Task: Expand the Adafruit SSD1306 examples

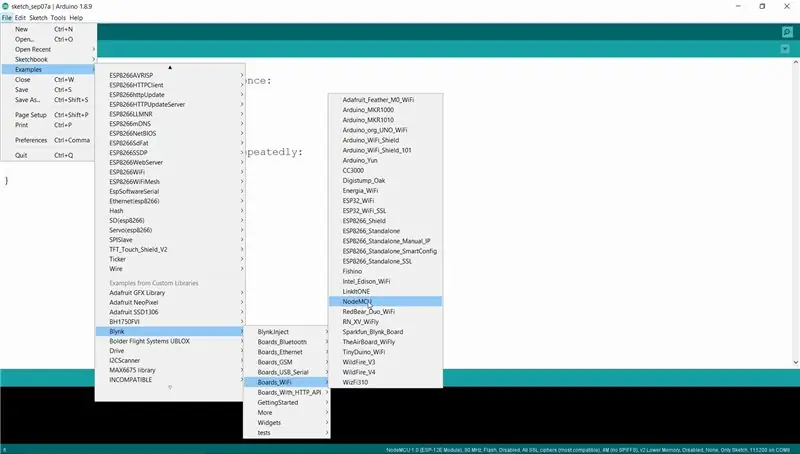Action: coord(170,312)
